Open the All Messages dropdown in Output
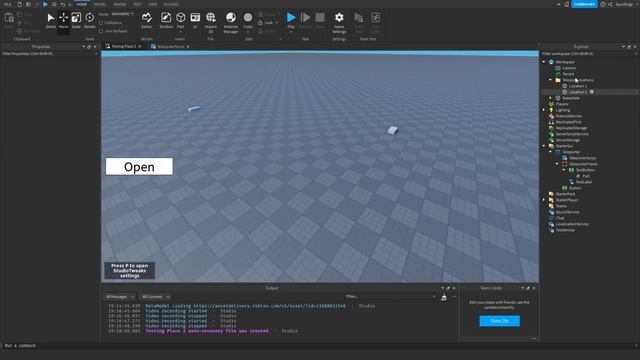 [x=120, y=297]
